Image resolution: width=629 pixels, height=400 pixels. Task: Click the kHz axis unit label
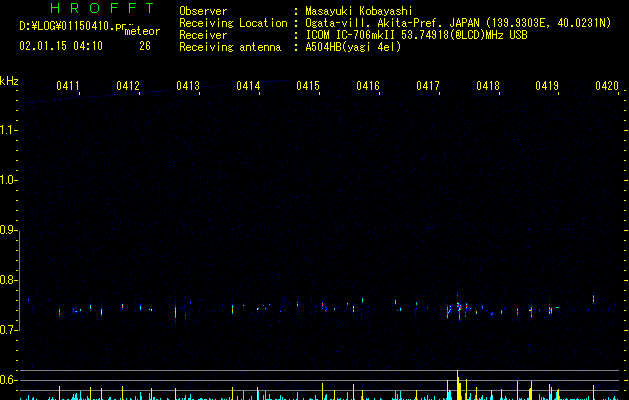click(9, 81)
